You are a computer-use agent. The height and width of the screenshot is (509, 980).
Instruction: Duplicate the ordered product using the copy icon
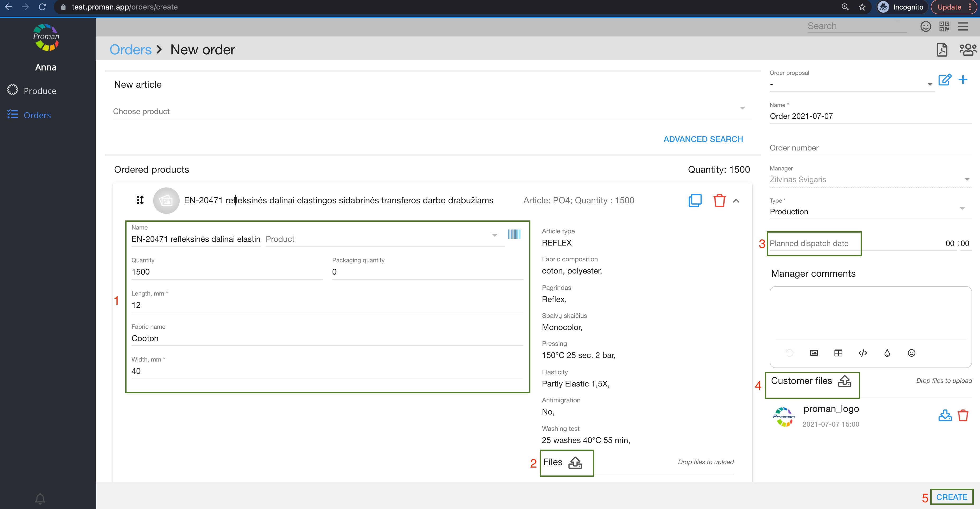pos(695,200)
